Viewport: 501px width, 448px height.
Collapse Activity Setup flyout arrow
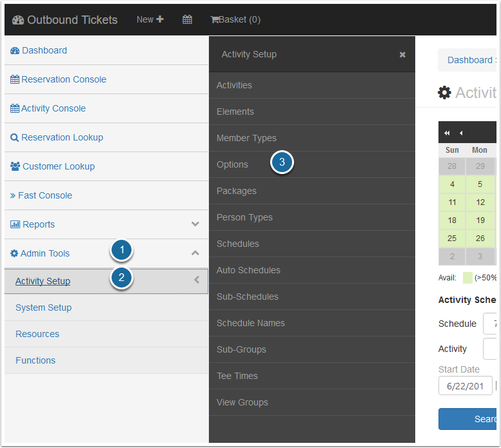[x=197, y=280]
